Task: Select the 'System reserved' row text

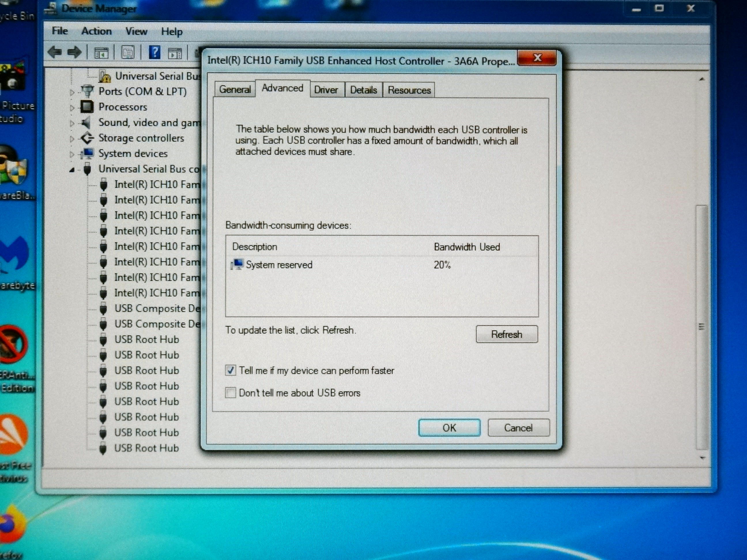Action: 279,265
